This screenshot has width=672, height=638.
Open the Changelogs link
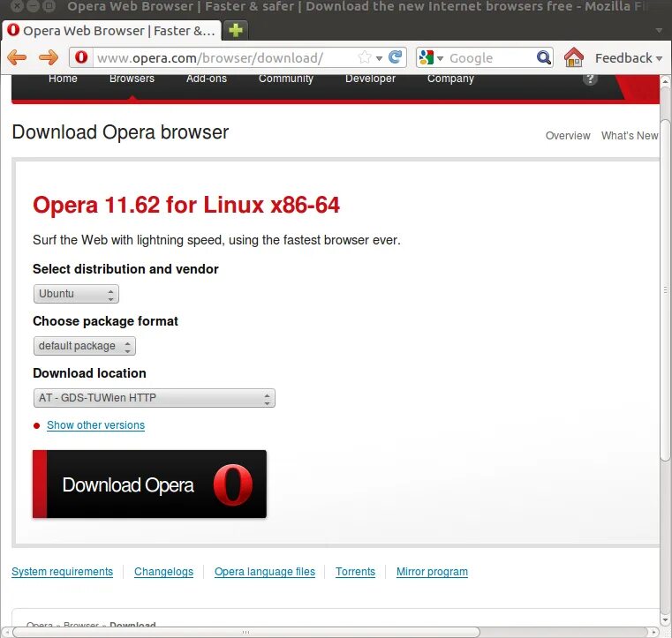pyautogui.click(x=163, y=572)
